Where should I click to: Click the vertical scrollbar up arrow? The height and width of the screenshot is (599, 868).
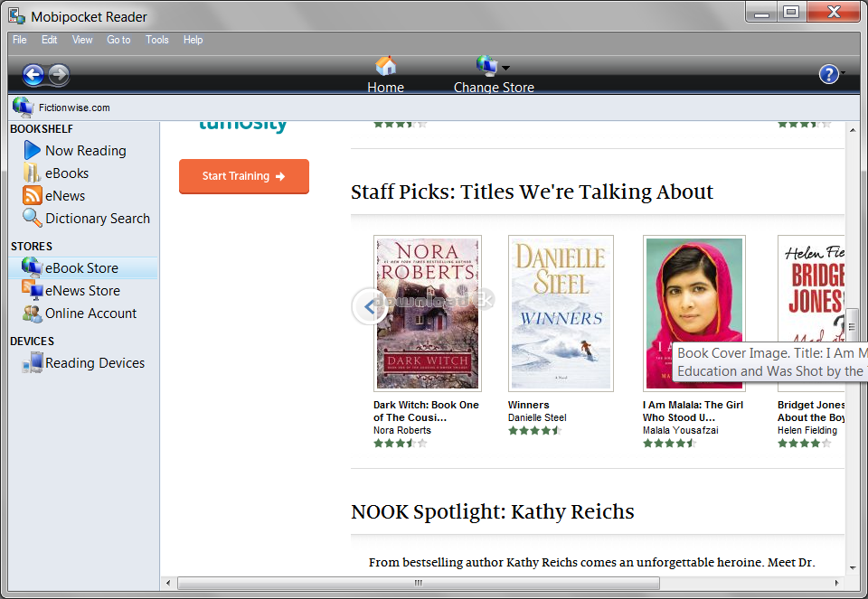(852, 130)
